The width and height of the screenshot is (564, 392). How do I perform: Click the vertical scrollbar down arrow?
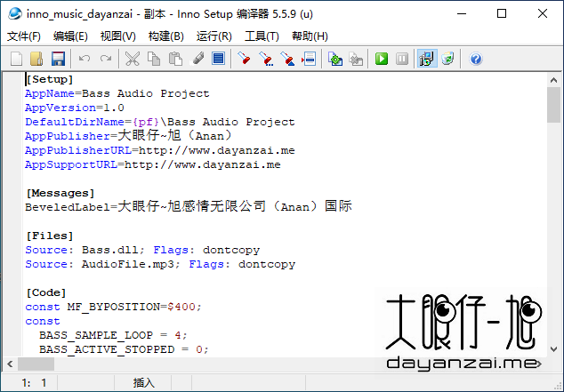click(x=553, y=348)
